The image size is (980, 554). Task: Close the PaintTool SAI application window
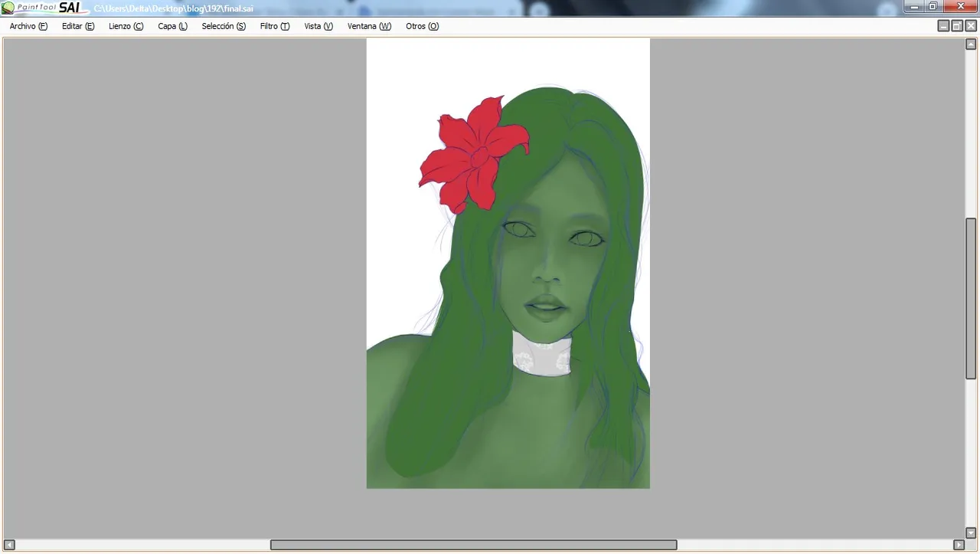960,7
